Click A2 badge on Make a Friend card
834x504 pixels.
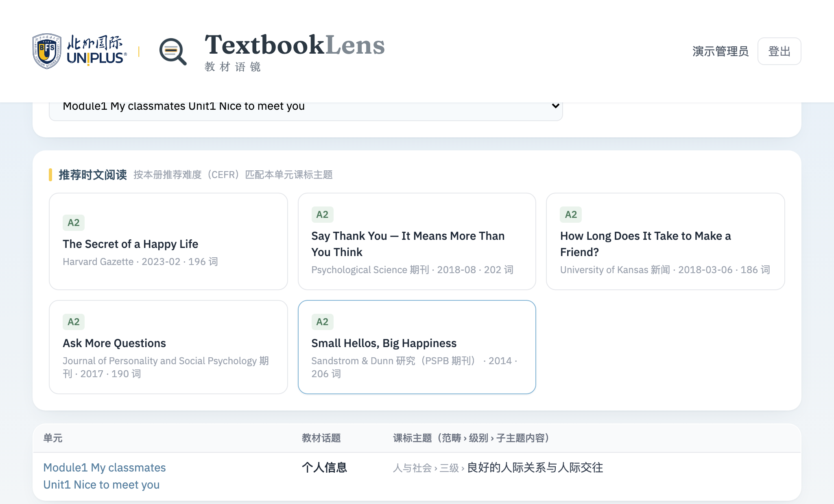pyautogui.click(x=571, y=215)
